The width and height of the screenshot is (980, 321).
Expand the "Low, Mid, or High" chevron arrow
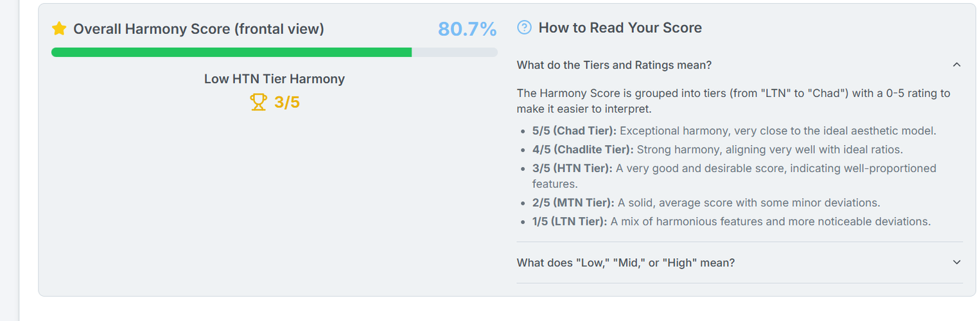956,263
